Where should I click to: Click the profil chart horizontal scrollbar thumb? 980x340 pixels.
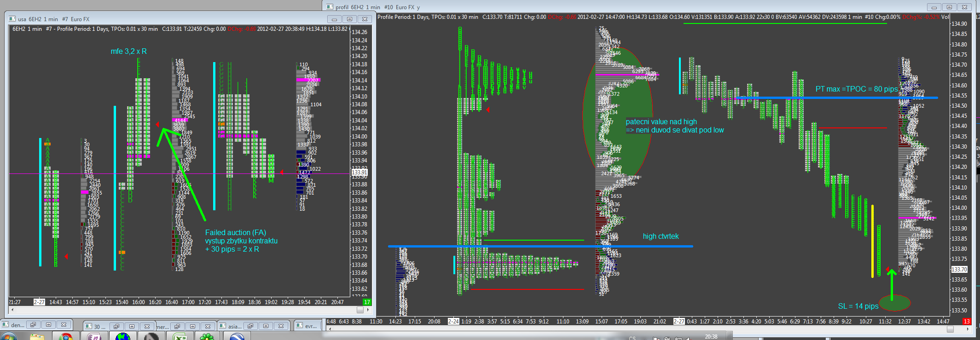950,329
